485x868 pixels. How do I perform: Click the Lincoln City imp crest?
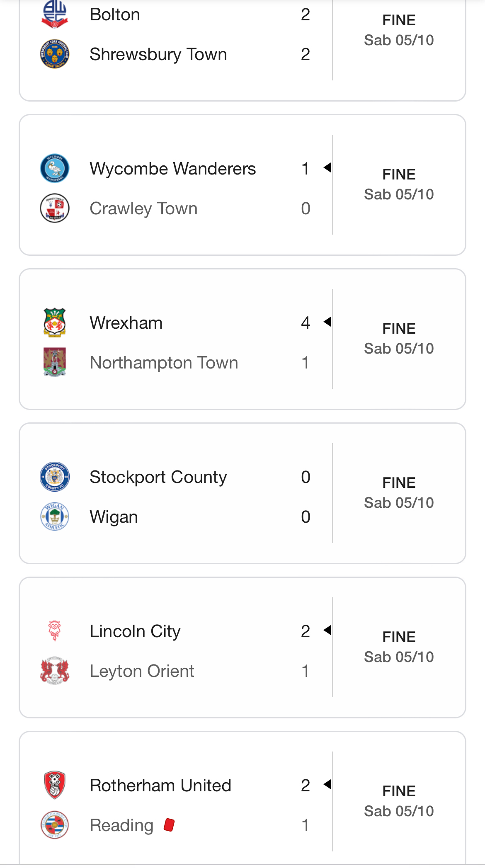[x=54, y=631]
